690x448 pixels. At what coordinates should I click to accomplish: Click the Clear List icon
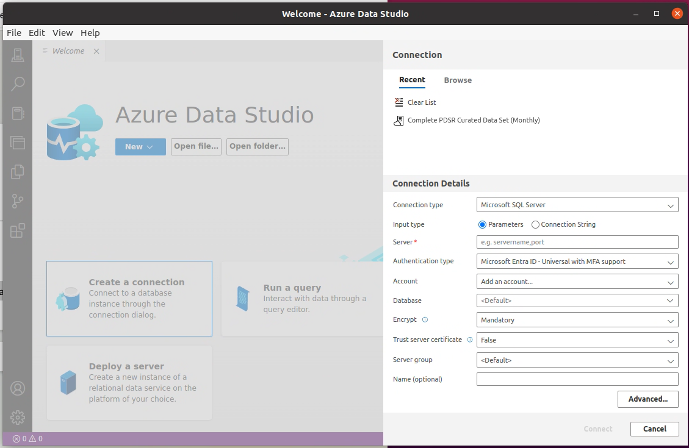(x=399, y=102)
